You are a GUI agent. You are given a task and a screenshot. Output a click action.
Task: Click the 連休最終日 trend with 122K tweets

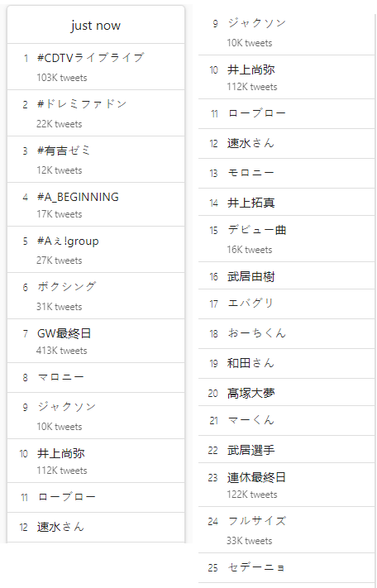(x=286, y=485)
